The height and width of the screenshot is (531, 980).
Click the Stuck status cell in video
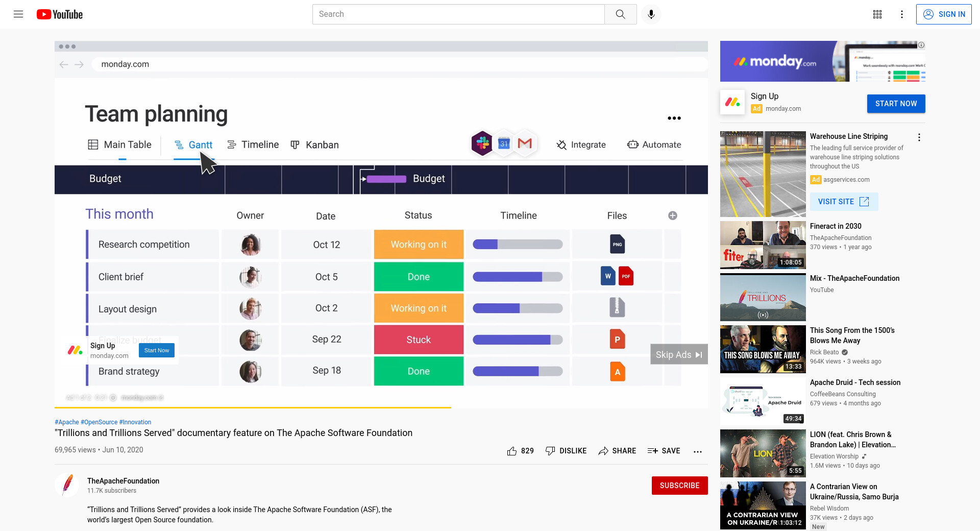[419, 340]
